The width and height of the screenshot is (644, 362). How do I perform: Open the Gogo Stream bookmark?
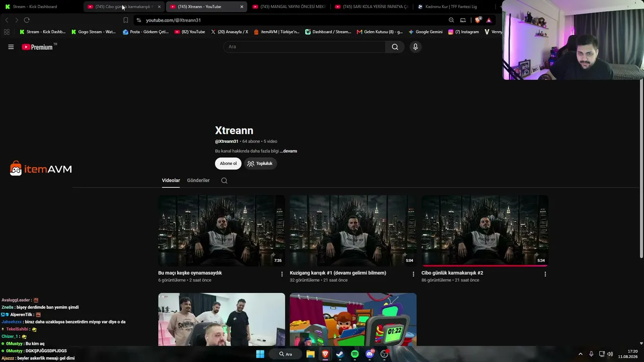pos(94,32)
